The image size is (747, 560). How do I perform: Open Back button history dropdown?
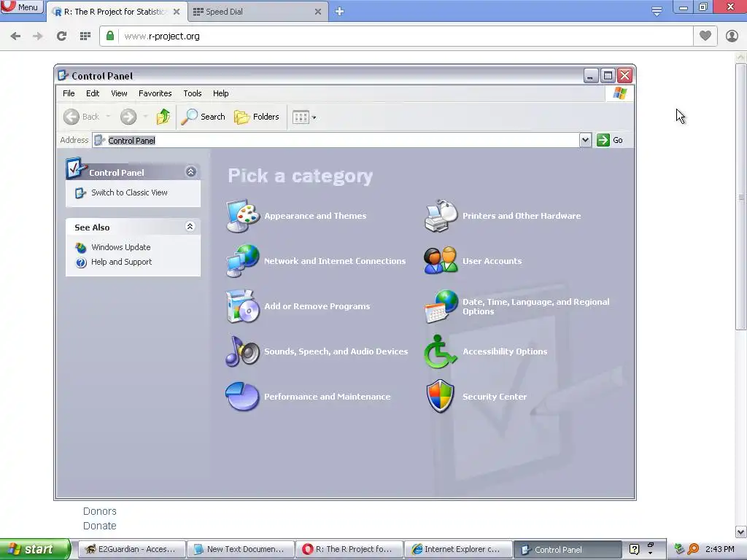(x=108, y=117)
